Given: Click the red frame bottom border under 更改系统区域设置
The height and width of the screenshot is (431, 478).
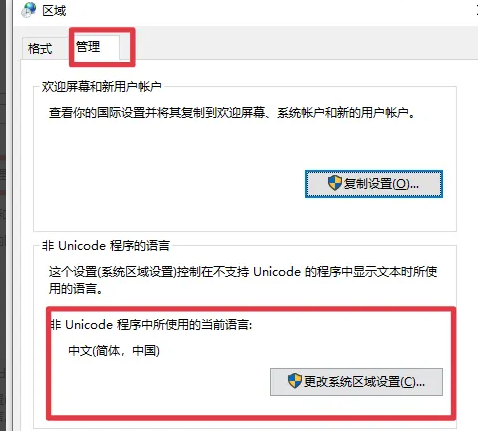Looking at the screenshot, I should coord(251,417).
